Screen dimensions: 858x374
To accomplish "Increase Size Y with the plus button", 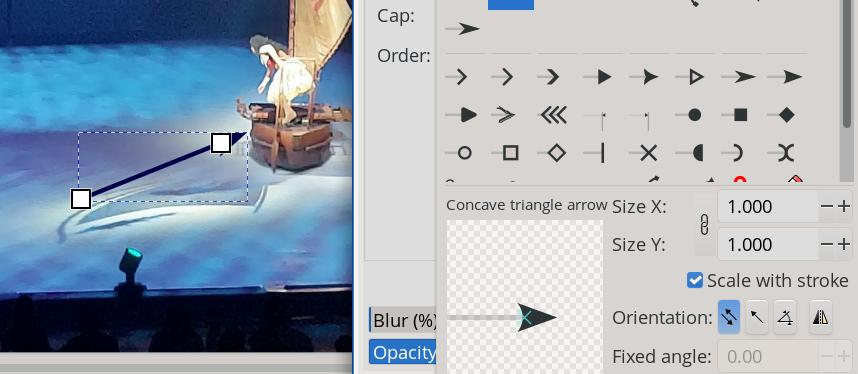I will pyautogui.click(x=844, y=244).
